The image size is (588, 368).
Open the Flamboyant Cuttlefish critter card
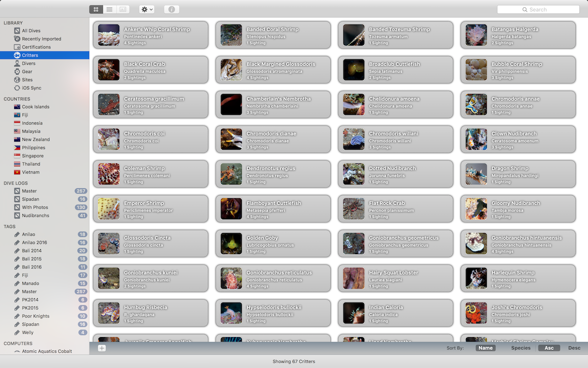click(273, 209)
